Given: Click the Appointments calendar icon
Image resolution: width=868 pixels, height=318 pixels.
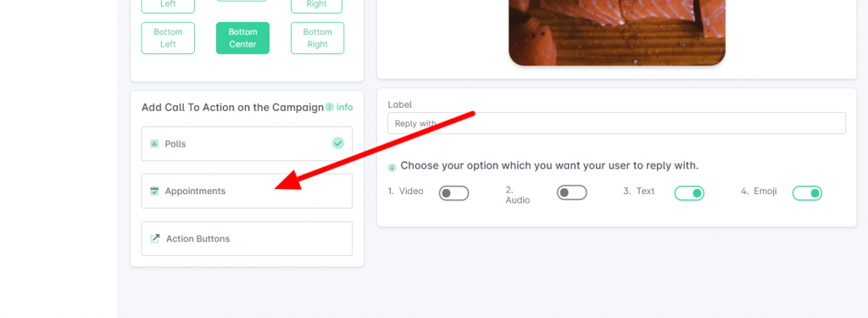Looking at the screenshot, I should pyautogui.click(x=154, y=191).
